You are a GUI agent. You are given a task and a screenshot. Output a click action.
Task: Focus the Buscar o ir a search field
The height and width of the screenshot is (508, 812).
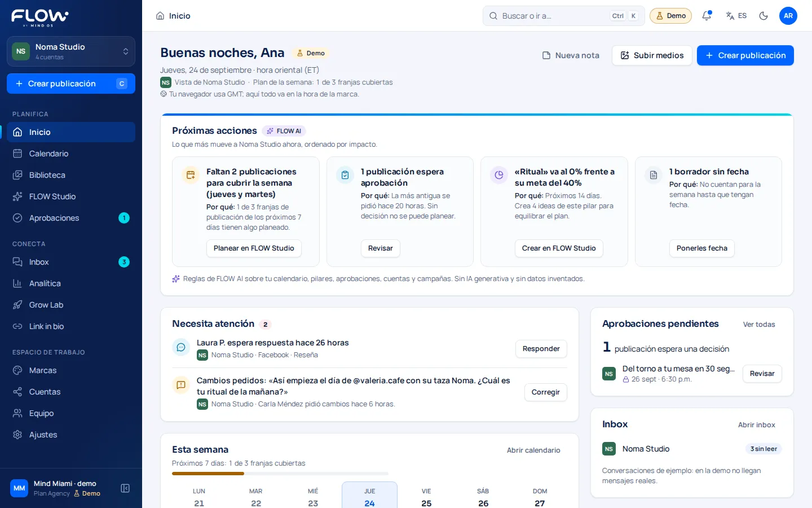point(563,16)
